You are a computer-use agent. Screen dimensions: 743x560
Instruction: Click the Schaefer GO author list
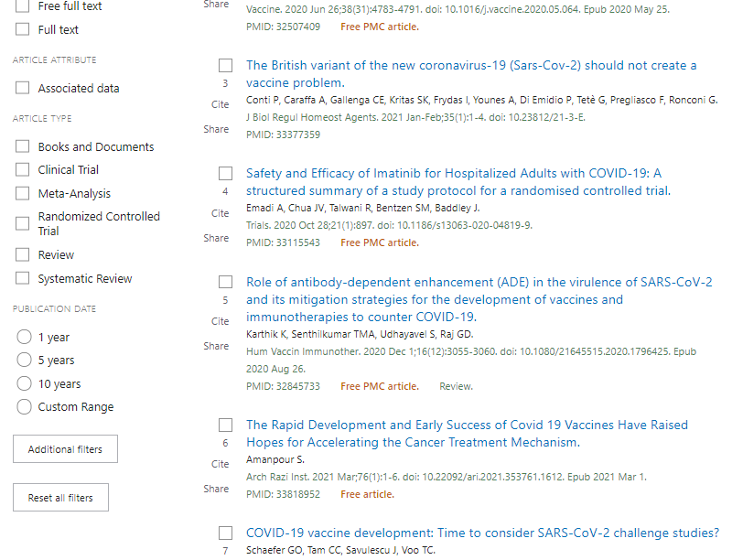click(340, 550)
